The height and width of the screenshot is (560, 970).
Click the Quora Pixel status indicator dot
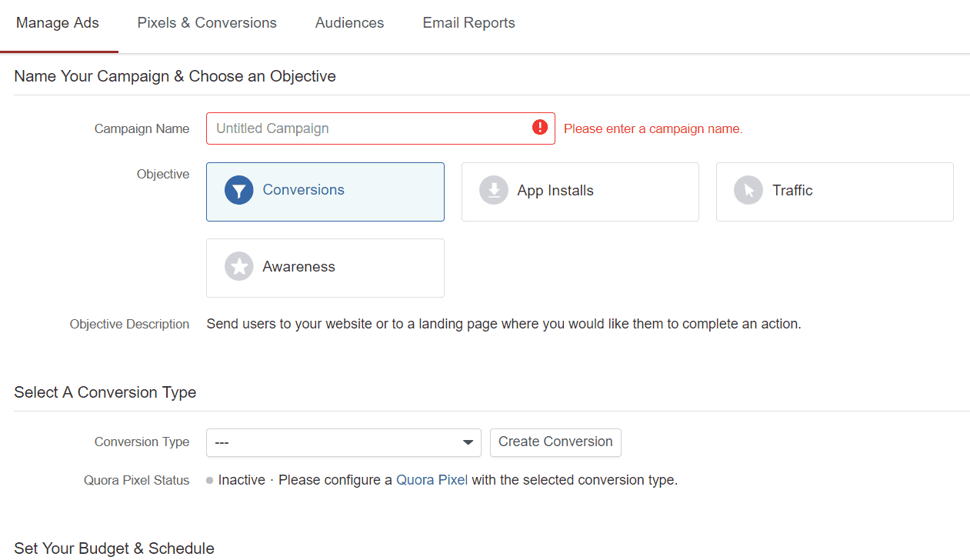(209, 480)
